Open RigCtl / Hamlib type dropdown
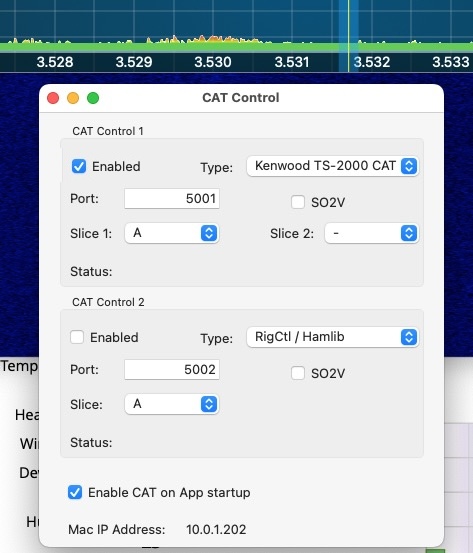 (x=333, y=337)
